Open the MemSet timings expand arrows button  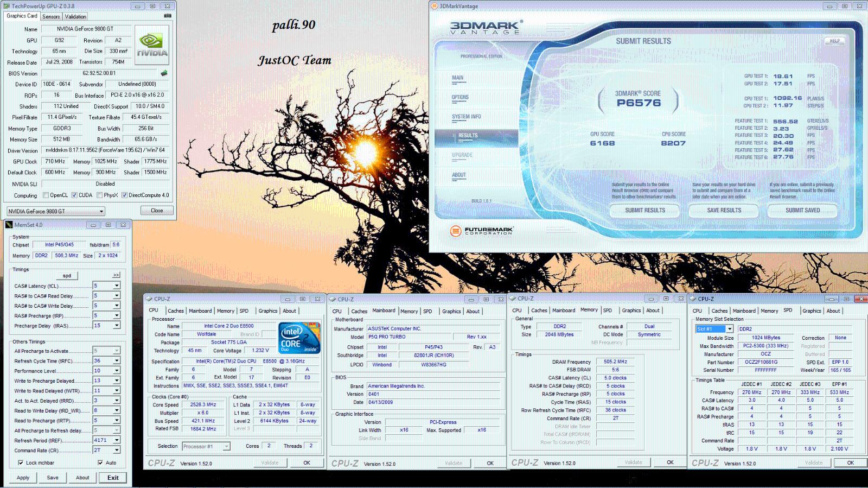pos(116,275)
